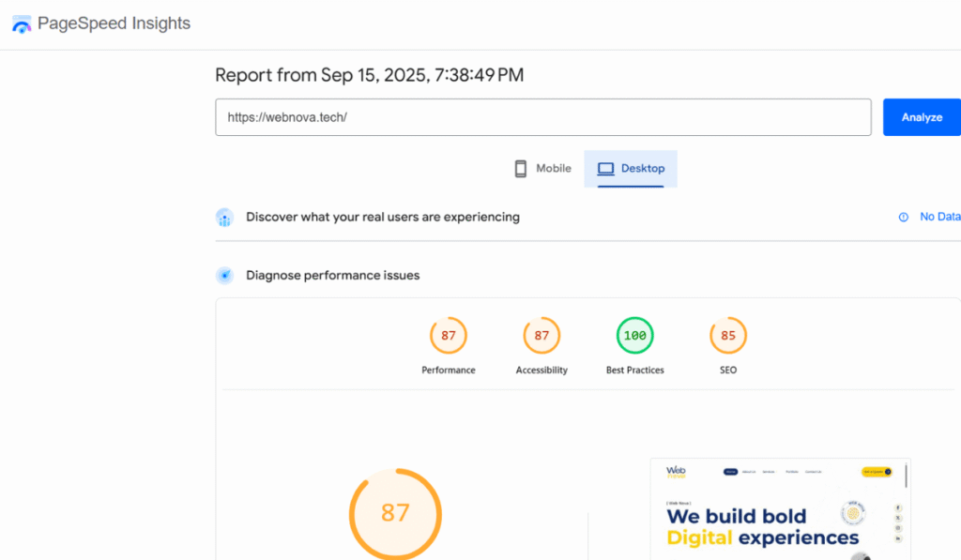Image resolution: width=961 pixels, height=560 pixels.
Task: Click the No Data link
Action: pos(938,217)
